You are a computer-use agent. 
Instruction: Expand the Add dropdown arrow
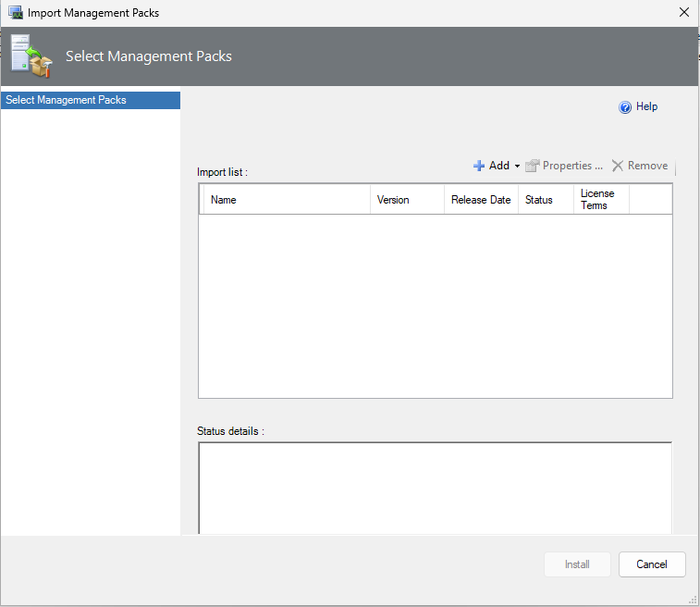click(517, 167)
